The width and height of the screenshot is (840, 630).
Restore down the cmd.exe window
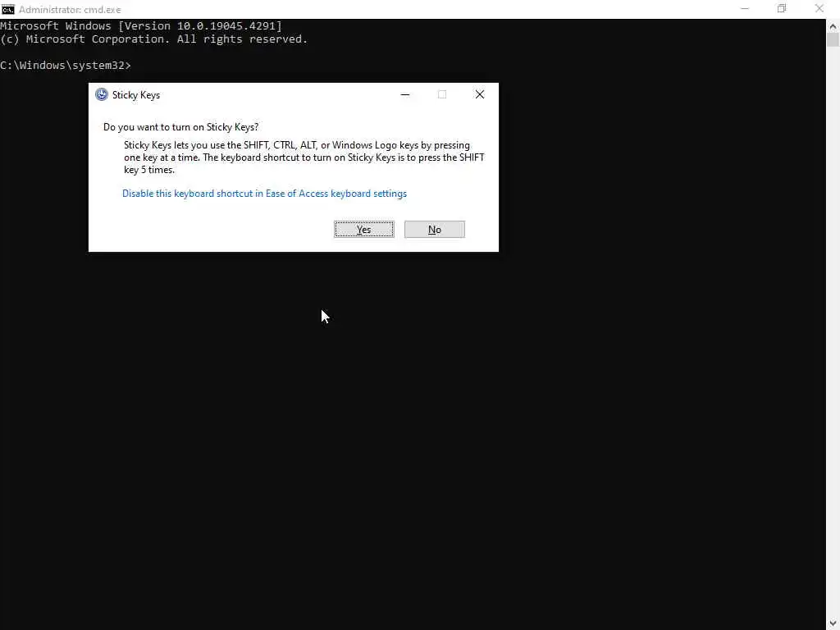coord(782,8)
